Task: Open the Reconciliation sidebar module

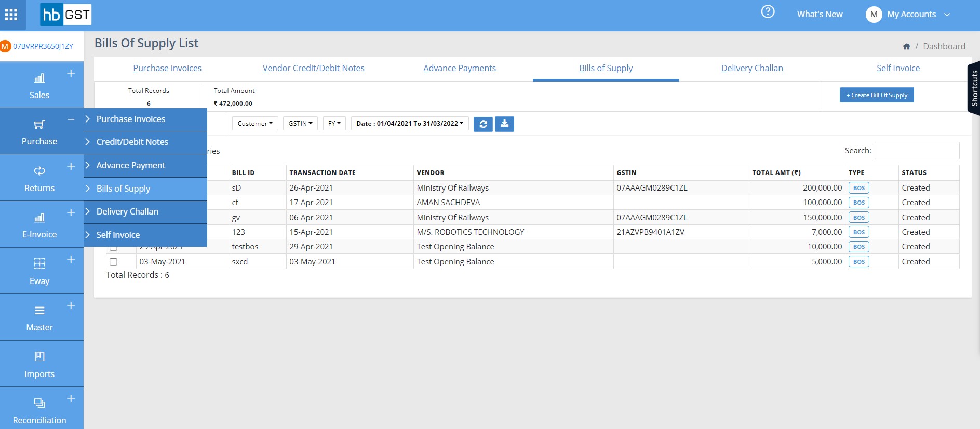Action: pos(39,410)
